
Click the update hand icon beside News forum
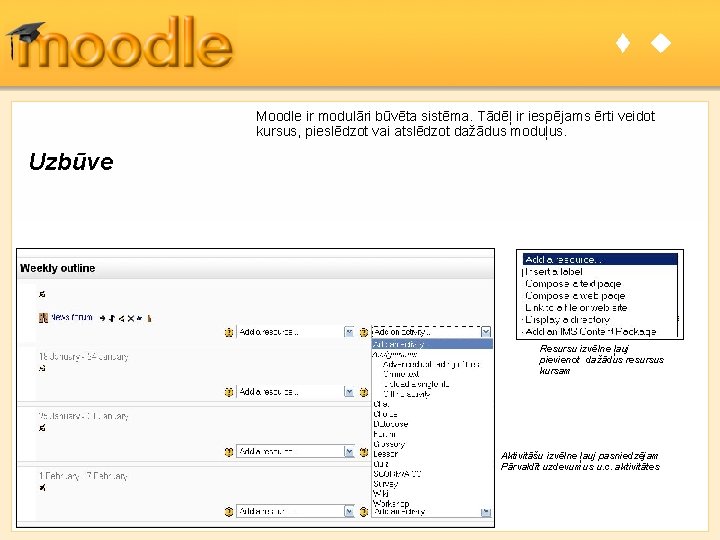coord(121,318)
